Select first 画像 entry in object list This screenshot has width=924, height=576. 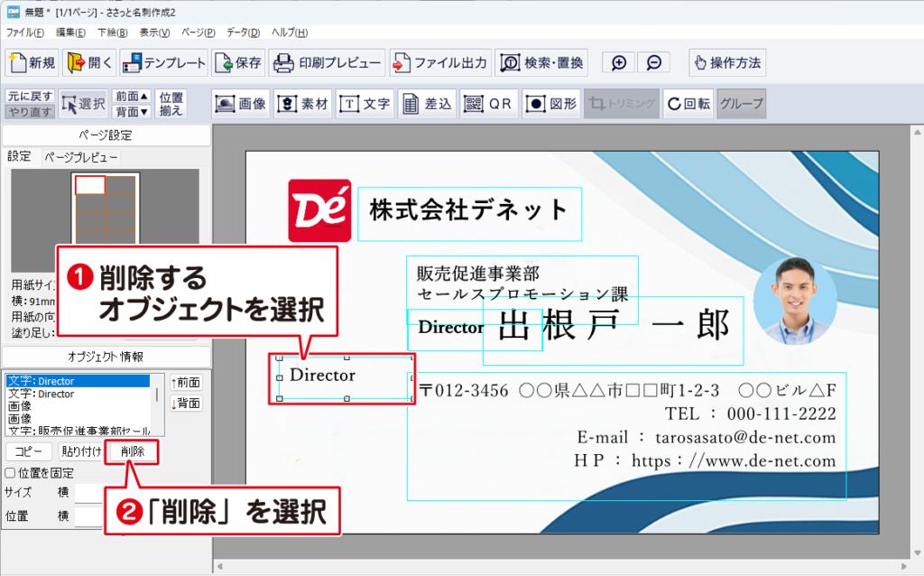click(x=78, y=406)
